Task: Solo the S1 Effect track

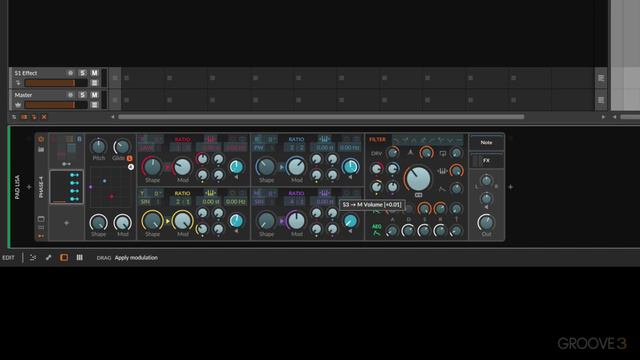Action: tap(82, 73)
